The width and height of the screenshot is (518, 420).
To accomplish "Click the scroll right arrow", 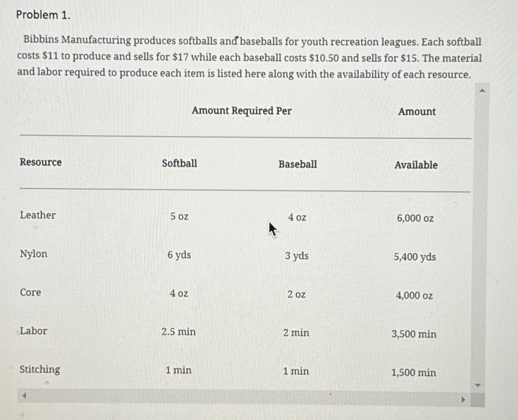I will coord(463,400).
